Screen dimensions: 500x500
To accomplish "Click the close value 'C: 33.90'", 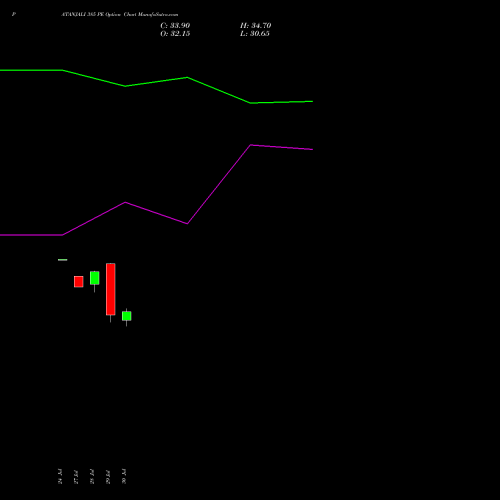I will [x=175, y=26].
